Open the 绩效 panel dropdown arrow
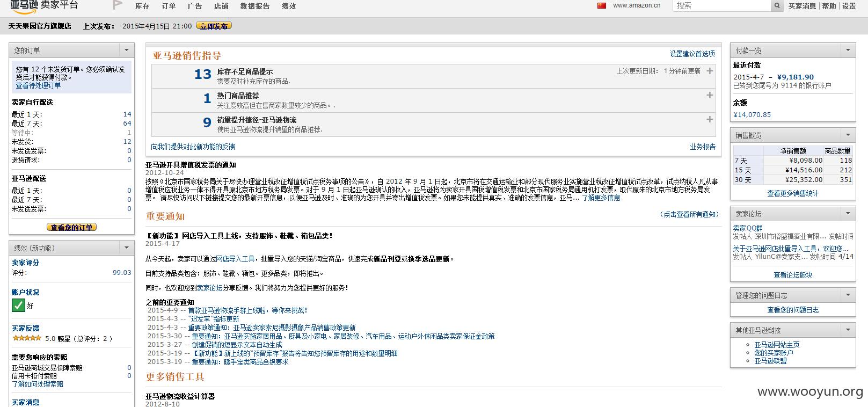 point(127,248)
